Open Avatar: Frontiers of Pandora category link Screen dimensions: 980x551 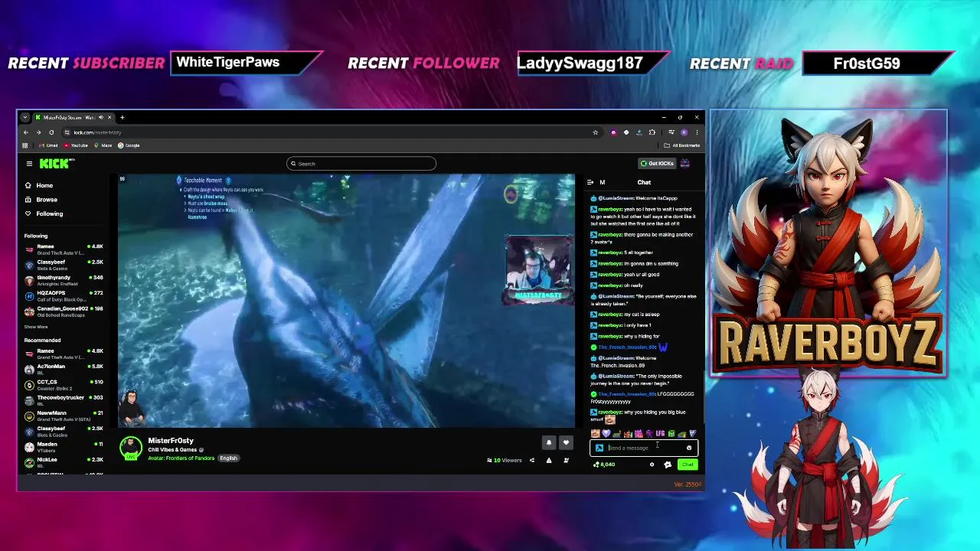(181, 458)
